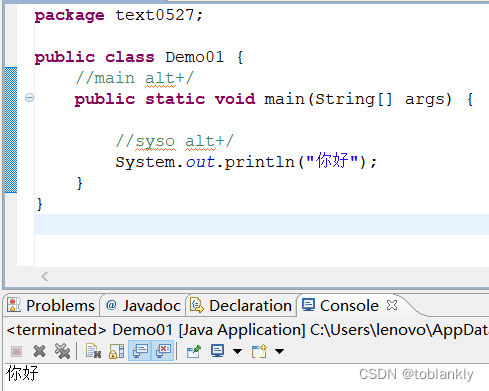Click the Clear Console icon
The height and width of the screenshot is (391, 489).
point(93,351)
